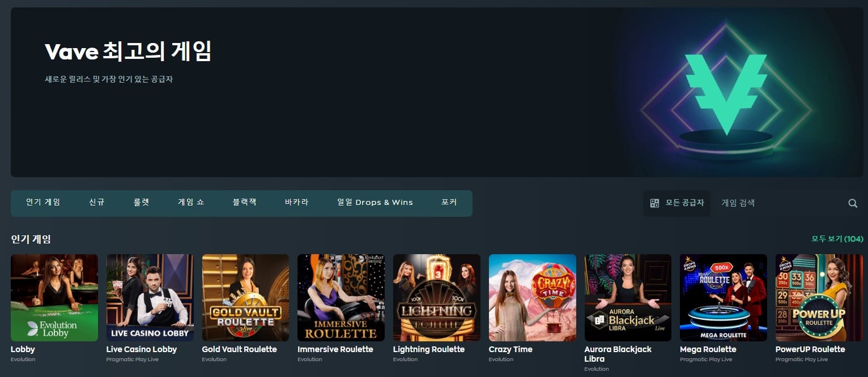Open the 게임 쇼 tab
The height and width of the screenshot is (377, 868).
pos(191,203)
